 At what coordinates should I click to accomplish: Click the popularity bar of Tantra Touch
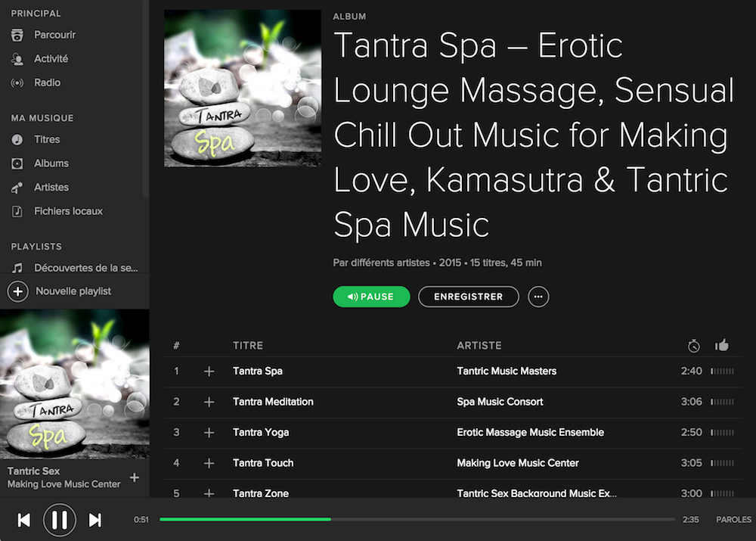click(x=722, y=463)
